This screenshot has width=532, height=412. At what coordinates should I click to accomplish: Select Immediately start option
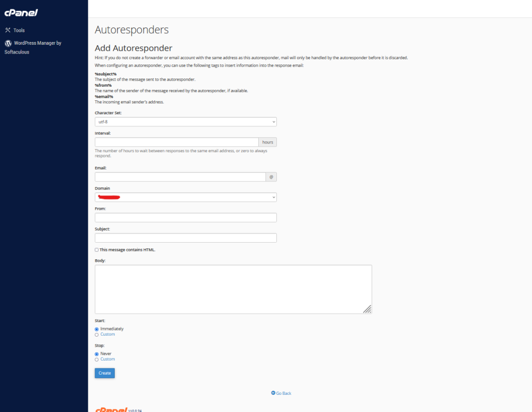[x=97, y=329]
